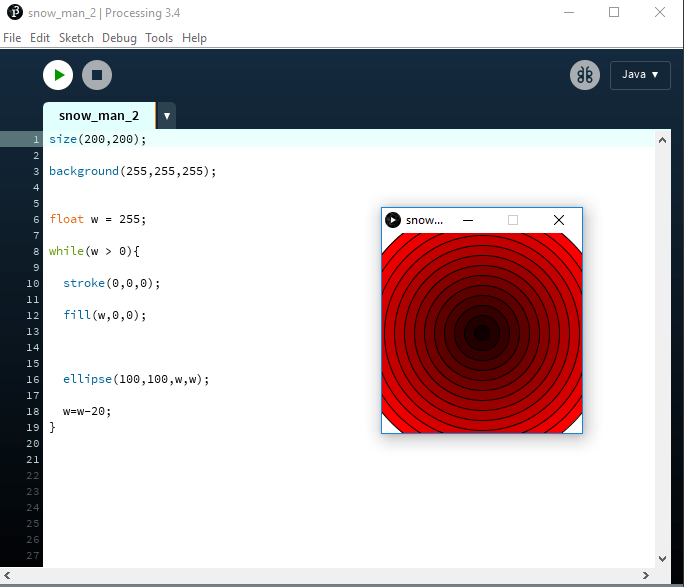The width and height of the screenshot is (684, 587).
Task: Open the Edit menu
Action: 40,38
